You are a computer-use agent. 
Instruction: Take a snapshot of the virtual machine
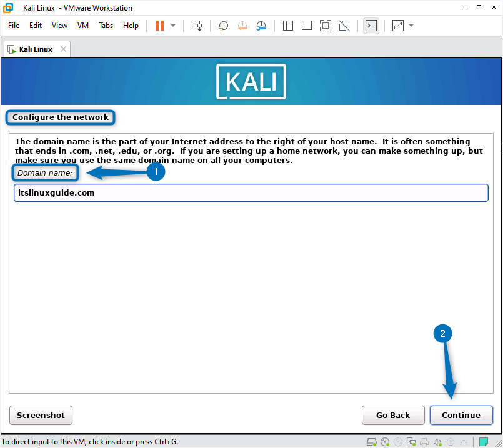pos(223,25)
